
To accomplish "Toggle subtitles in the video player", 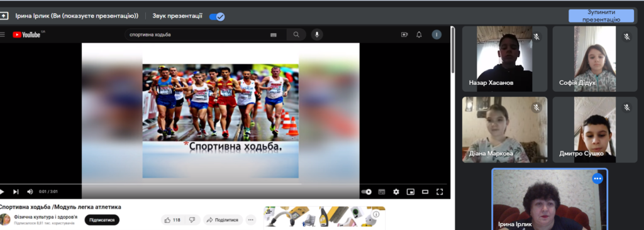I will [x=382, y=192].
